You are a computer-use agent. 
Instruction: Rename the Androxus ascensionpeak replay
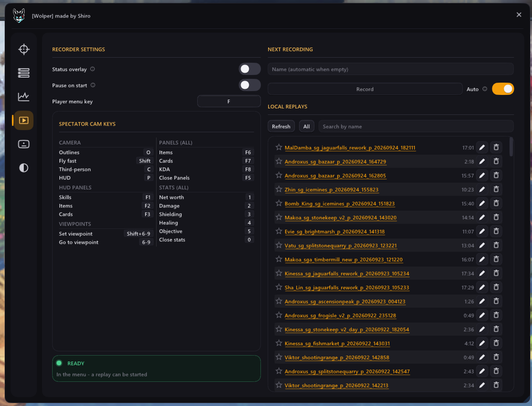482,301
